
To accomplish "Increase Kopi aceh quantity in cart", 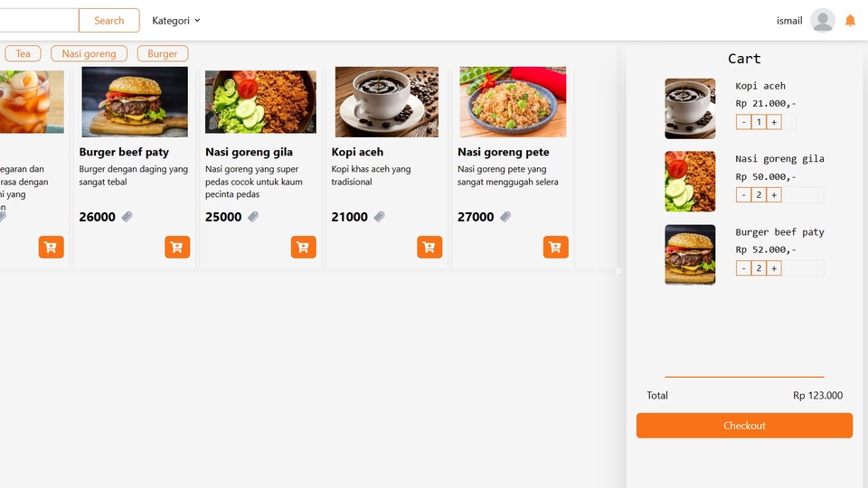I will pos(774,122).
